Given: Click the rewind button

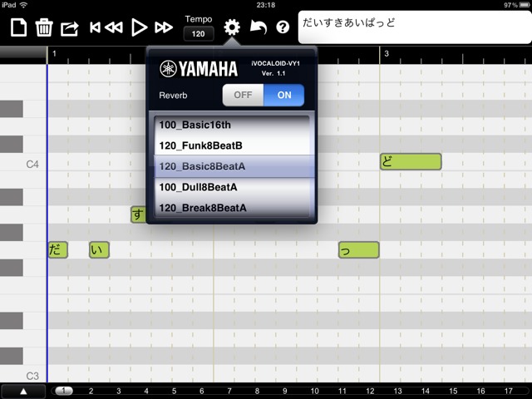Looking at the screenshot, I should coord(114,27).
